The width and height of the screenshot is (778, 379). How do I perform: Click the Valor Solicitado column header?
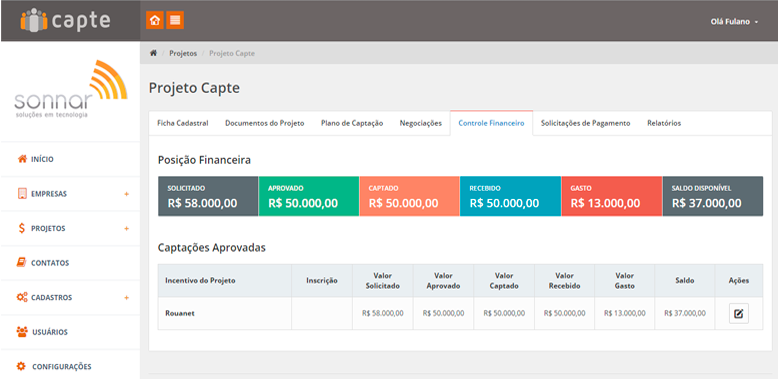[383, 281]
